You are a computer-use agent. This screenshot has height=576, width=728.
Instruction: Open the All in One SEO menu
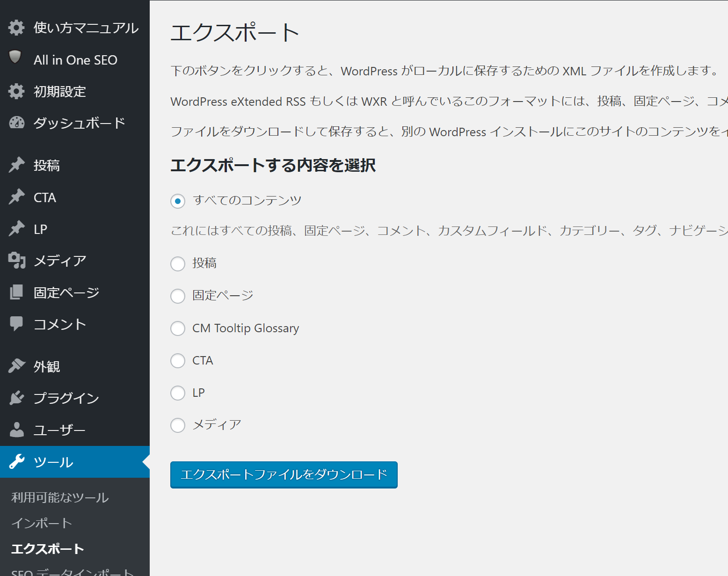[75, 60]
